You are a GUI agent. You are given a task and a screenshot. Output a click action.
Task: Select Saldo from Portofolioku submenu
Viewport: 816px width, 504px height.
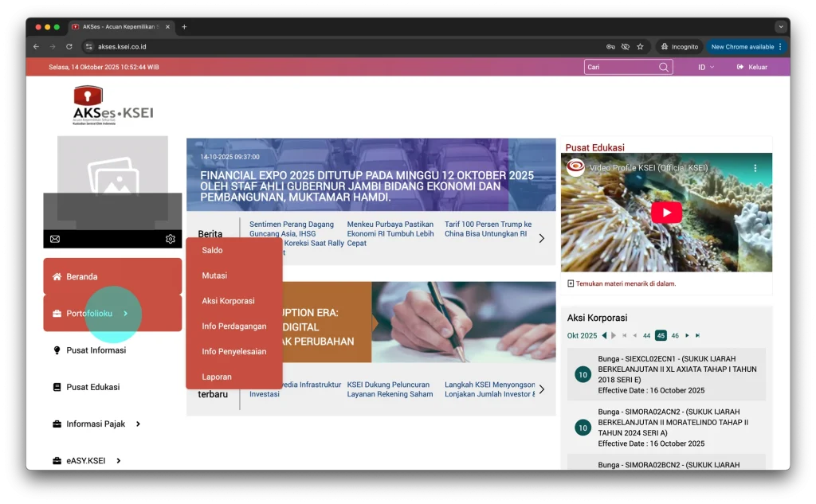[x=213, y=250]
